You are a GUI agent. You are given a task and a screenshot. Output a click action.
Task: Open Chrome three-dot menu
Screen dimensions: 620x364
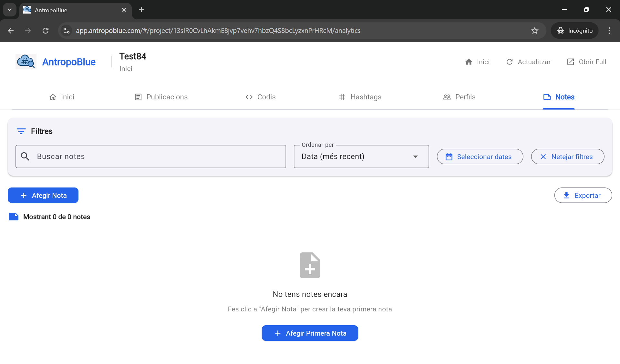tap(609, 31)
